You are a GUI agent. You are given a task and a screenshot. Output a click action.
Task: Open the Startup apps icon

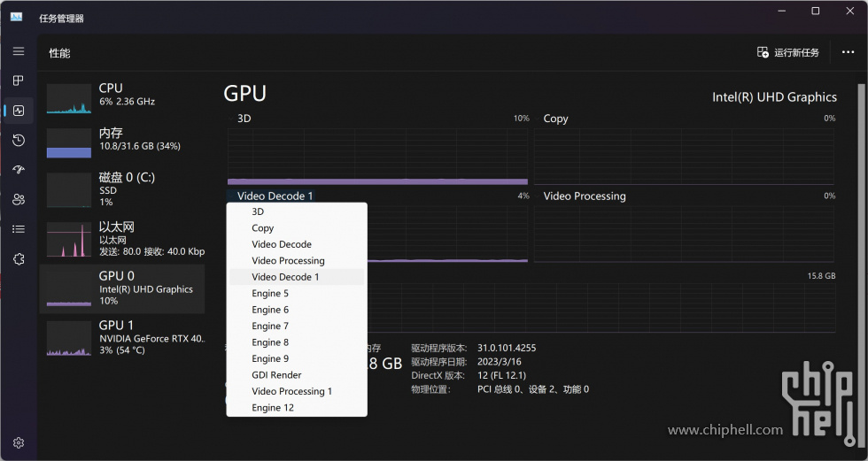[19, 170]
